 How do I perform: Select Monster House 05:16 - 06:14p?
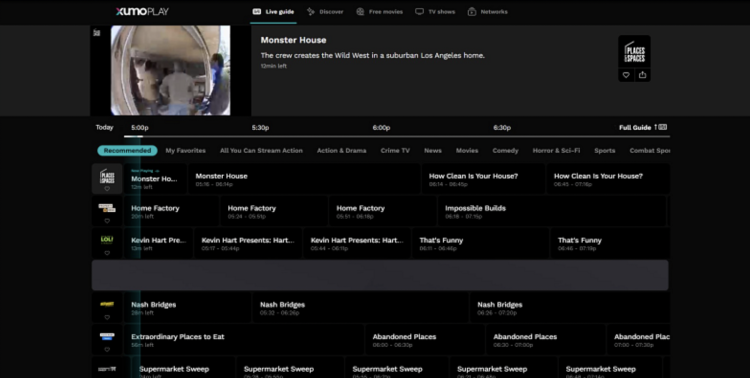coord(304,179)
